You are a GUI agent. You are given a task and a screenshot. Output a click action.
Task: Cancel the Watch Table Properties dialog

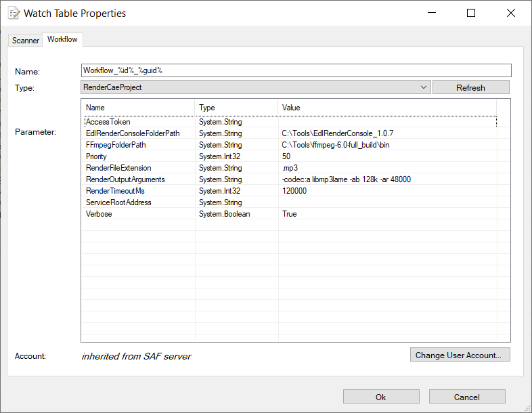[x=466, y=397]
